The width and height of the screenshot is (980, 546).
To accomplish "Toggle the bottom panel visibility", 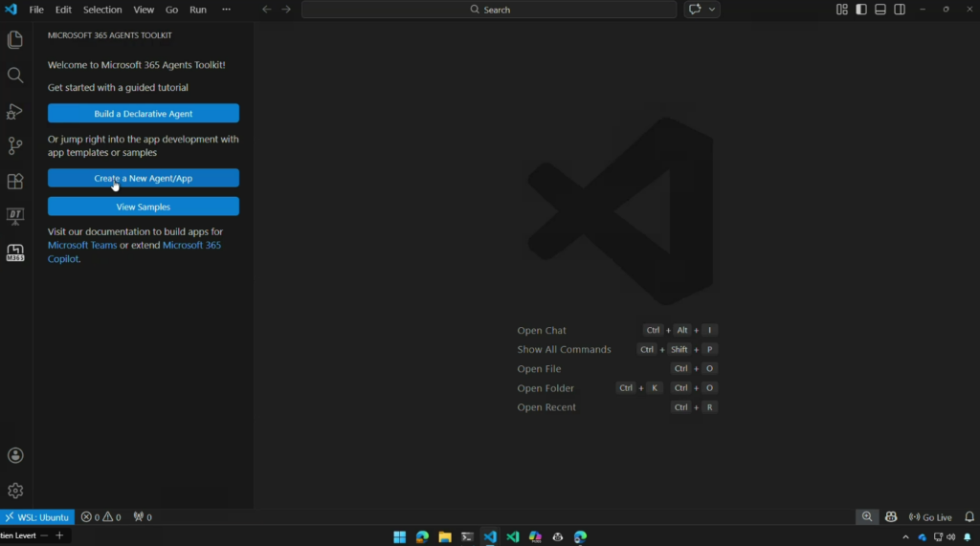I will (880, 10).
